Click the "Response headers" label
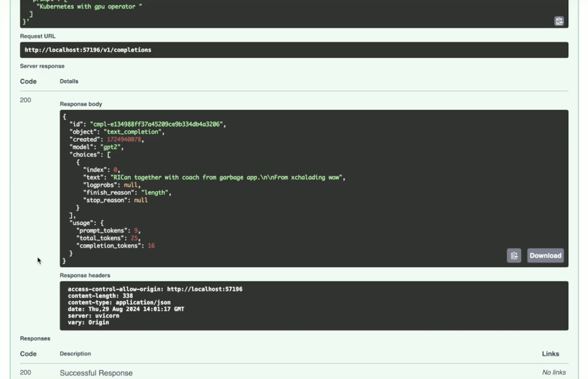The image size is (588, 379). pos(85,275)
